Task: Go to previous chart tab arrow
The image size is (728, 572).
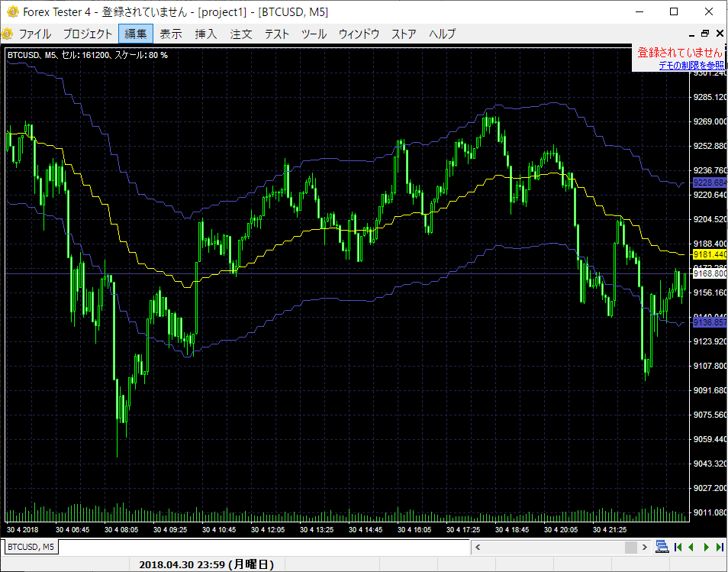Action: pyautogui.click(x=691, y=547)
